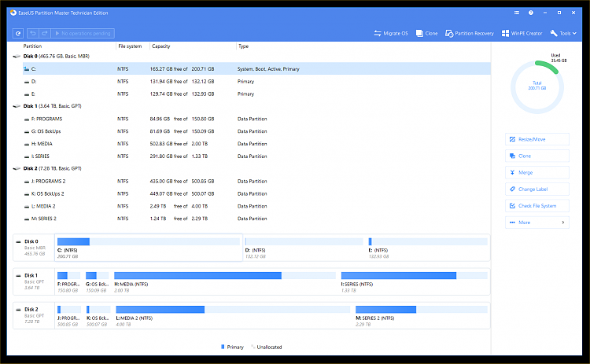Click the Partition column header
590x364 pixels.
[x=32, y=46]
